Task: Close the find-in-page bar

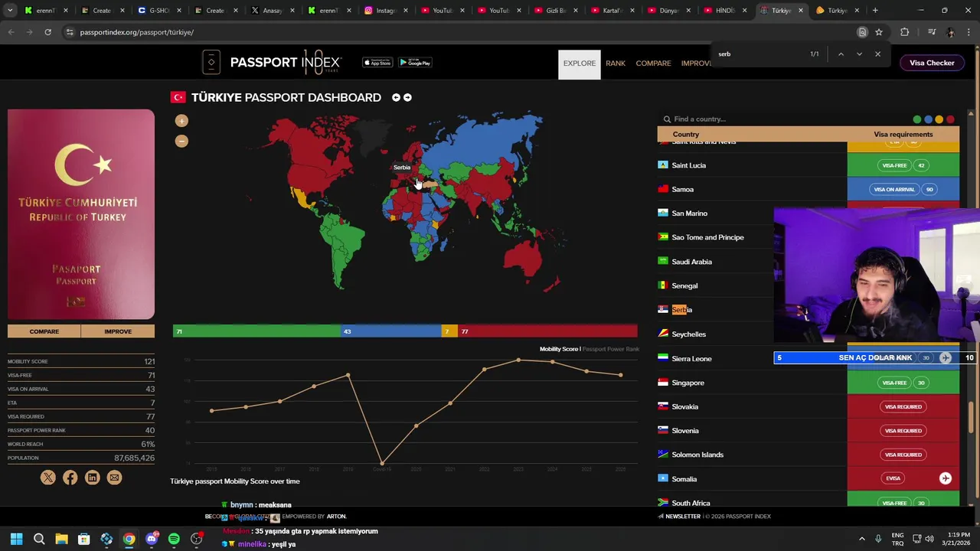Action: coord(877,54)
